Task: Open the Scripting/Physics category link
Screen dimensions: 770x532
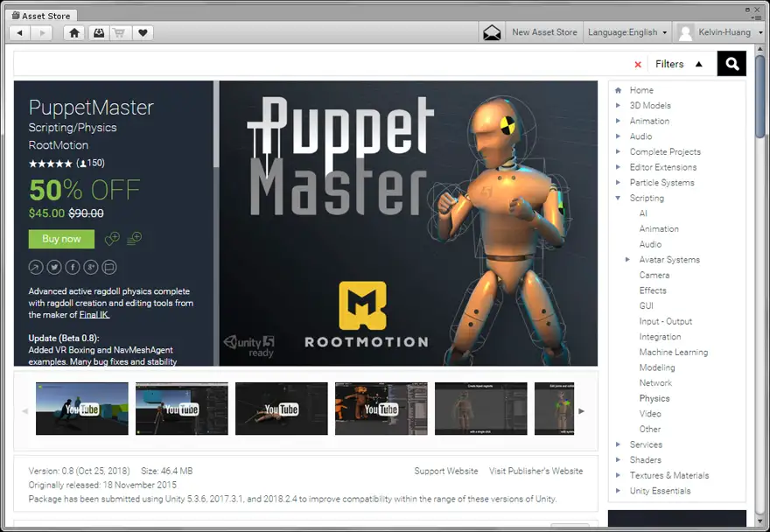Action: [x=73, y=128]
